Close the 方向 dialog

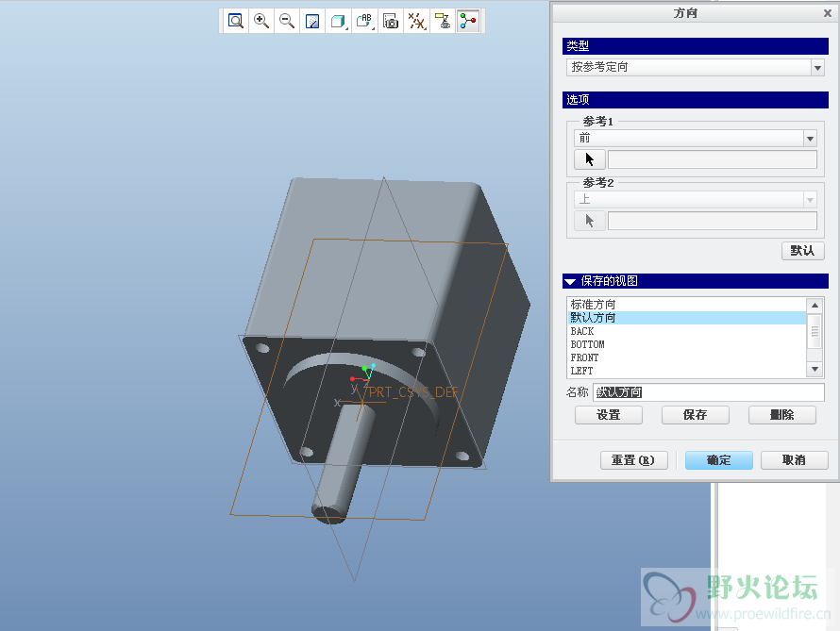[828, 13]
